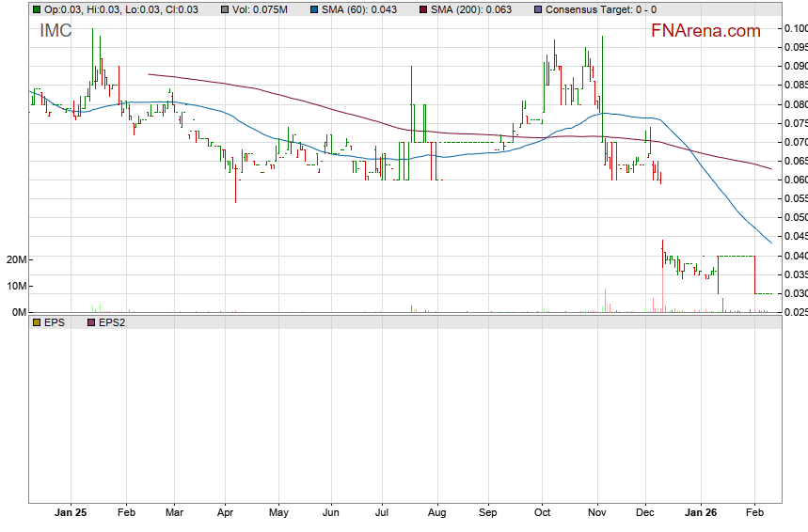808x532 pixels.
Task: Click the maroon SMA (200) legend swatch
Action: [x=422, y=9]
